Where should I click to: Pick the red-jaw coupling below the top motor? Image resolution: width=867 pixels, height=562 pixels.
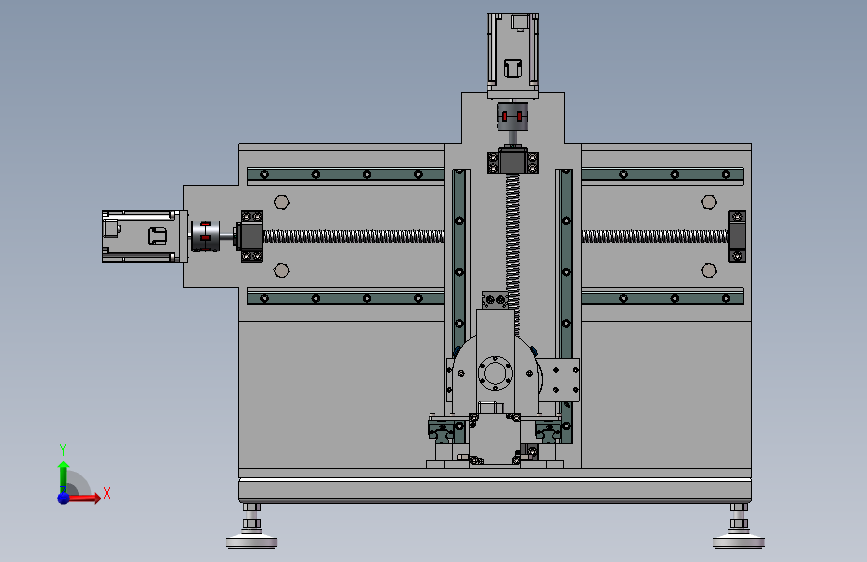tap(513, 117)
